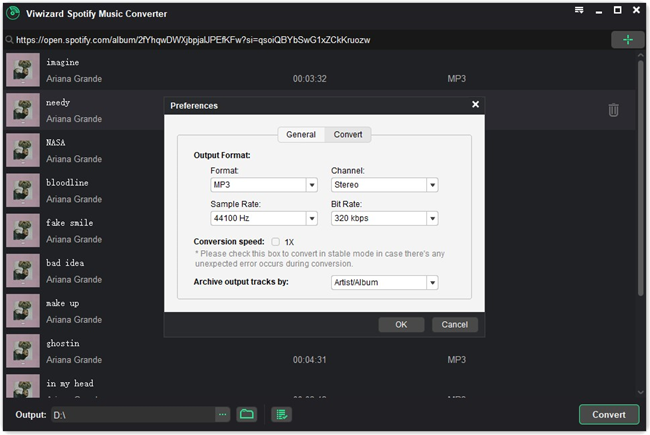Screen dimensions: 650x435
Task: Switch to the General tab
Action: pyautogui.click(x=301, y=134)
